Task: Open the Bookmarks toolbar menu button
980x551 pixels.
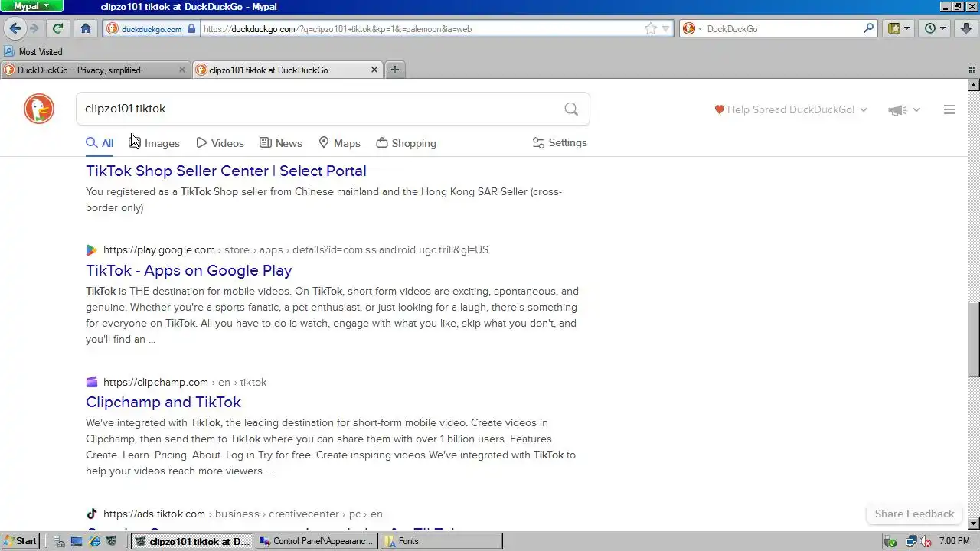Action: pos(899,28)
